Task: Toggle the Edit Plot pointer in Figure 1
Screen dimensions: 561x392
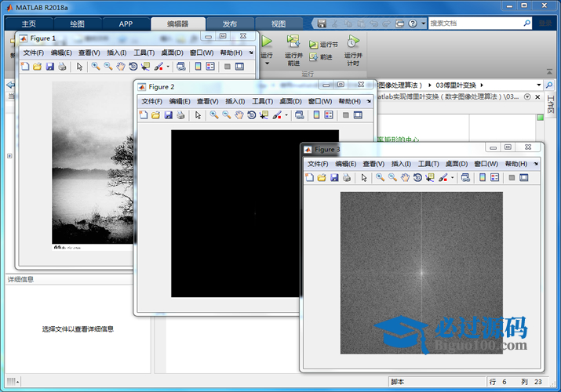Action: pos(79,67)
